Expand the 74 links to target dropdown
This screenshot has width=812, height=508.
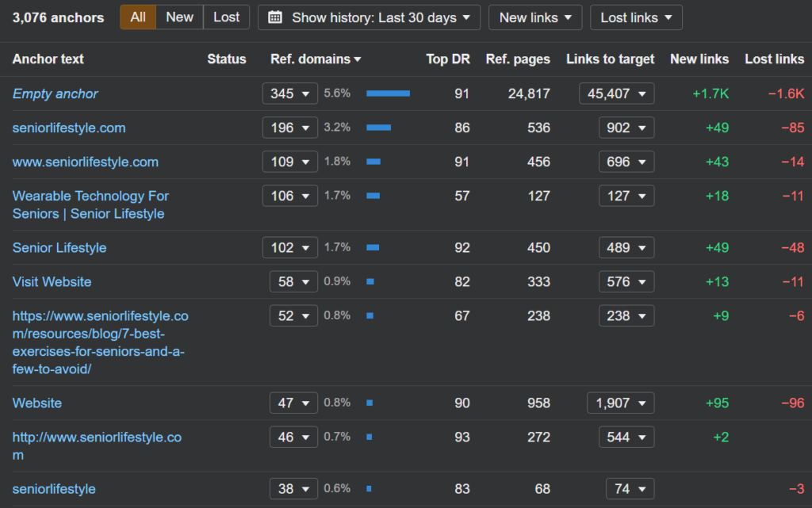click(630, 489)
